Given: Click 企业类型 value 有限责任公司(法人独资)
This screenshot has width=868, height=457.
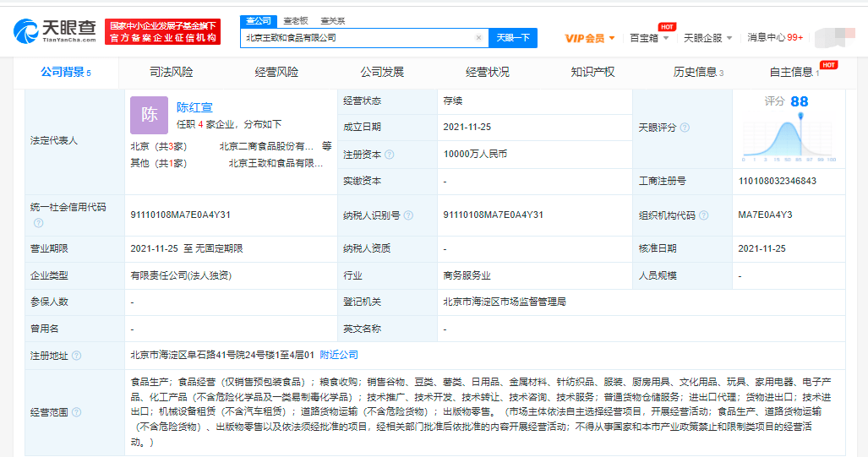Looking at the screenshot, I should (x=181, y=275).
